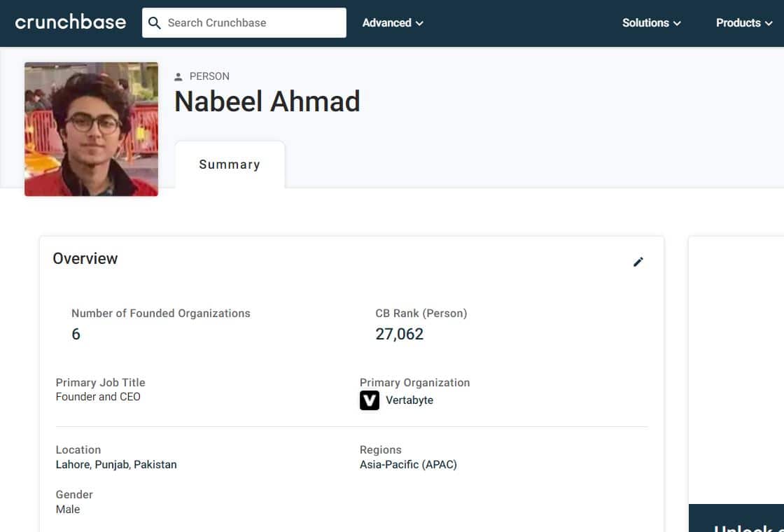Screen dimensions: 784x532
Task: Click the Punjab location link
Action: pos(112,465)
